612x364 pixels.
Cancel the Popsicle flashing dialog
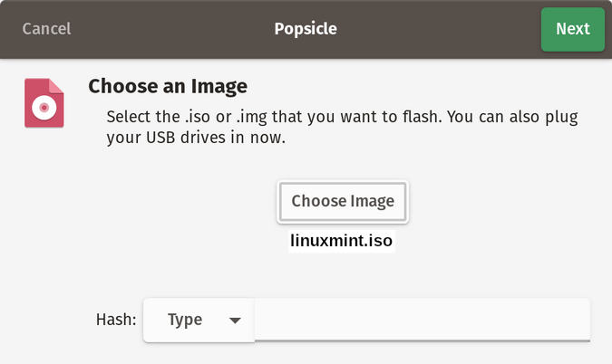[46, 29]
